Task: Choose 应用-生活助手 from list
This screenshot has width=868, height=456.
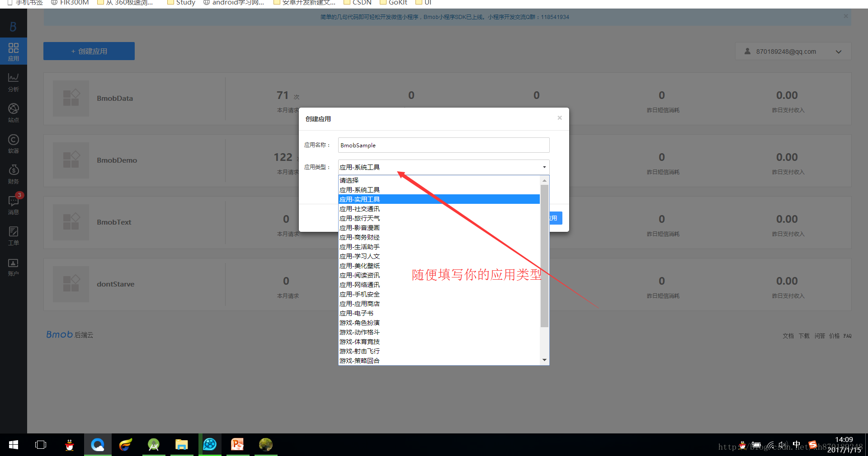Action: point(439,247)
